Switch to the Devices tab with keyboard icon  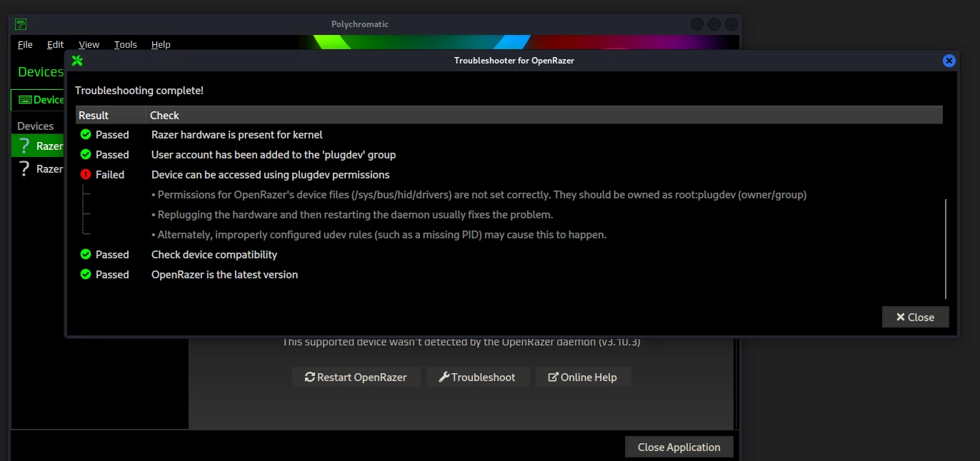[x=39, y=100]
